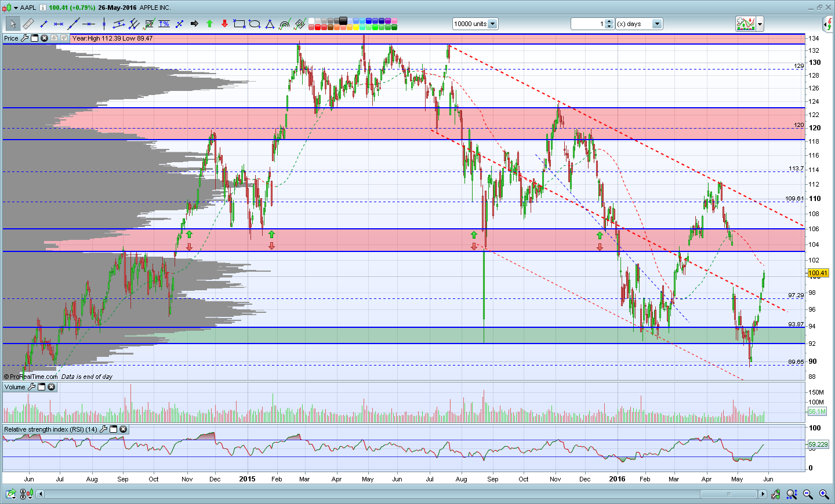
Task: Open Price chart settings wrench
Action: (x=24, y=38)
